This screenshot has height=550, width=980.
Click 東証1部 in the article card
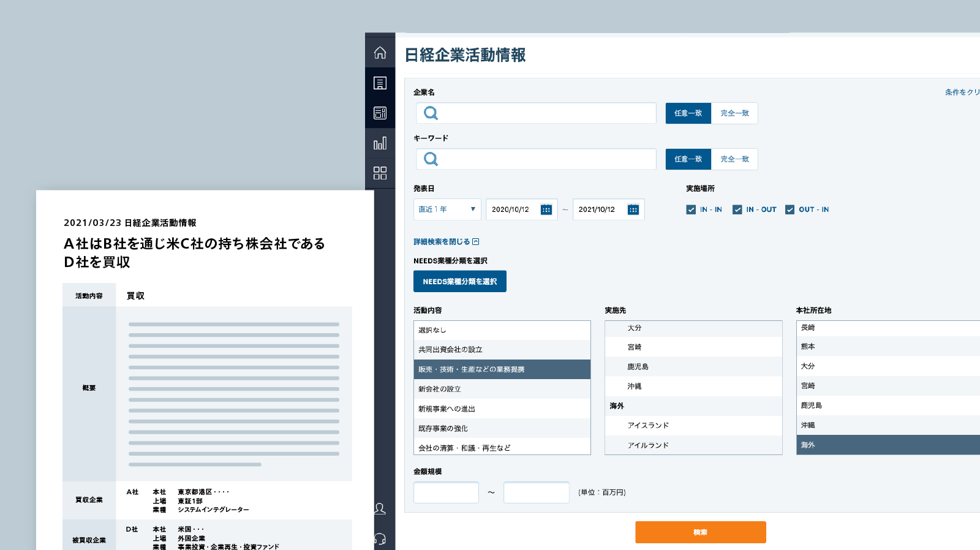pyautogui.click(x=190, y=501)
